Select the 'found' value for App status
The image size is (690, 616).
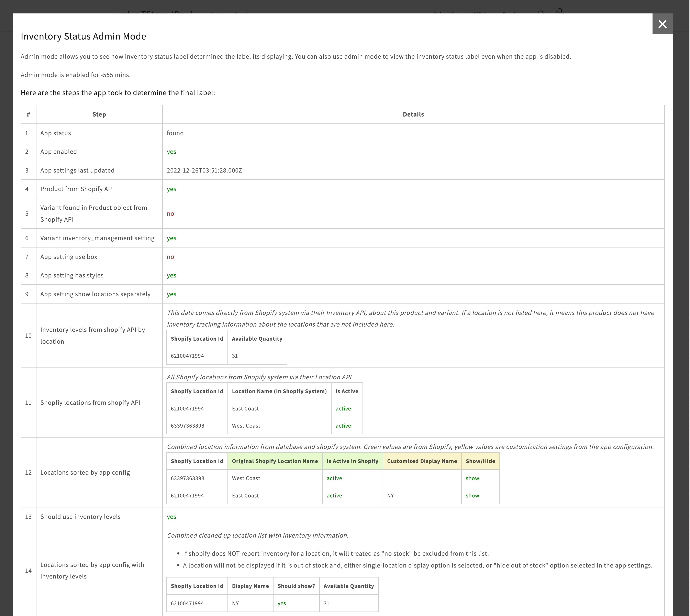click(175, 133)
